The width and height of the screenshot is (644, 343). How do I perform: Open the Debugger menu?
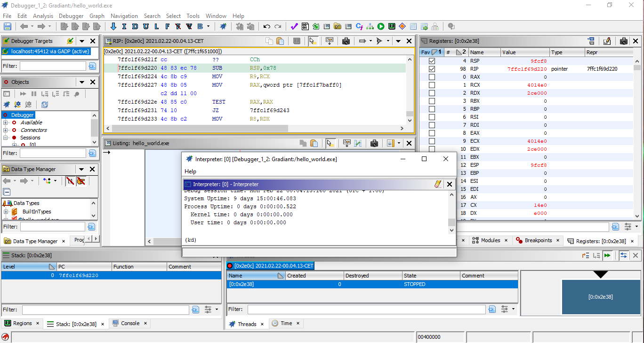click(71, 16)
